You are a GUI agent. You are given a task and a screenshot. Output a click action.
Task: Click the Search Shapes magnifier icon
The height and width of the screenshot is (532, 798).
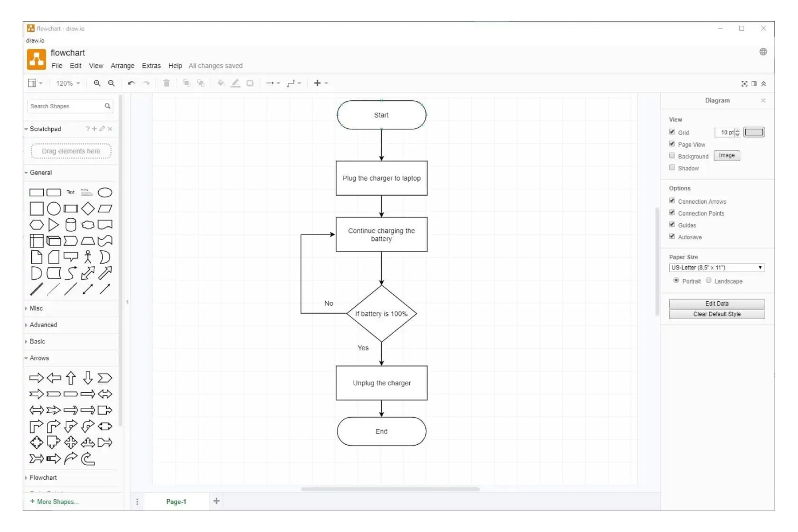107,106
